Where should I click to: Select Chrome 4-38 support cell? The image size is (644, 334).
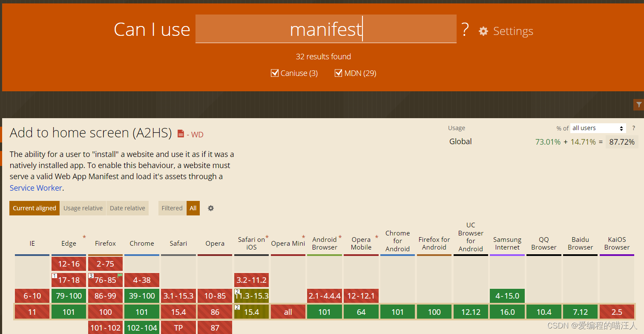click(142, 280)
